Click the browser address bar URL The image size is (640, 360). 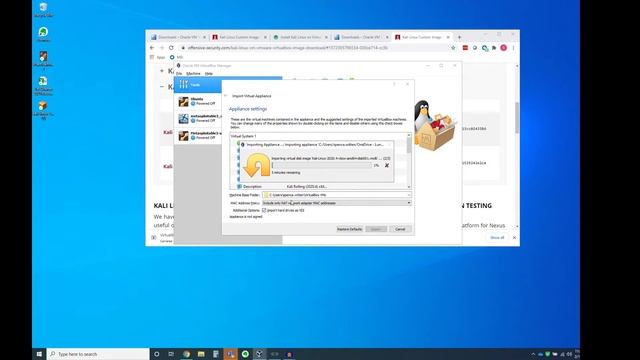(288, 48)
